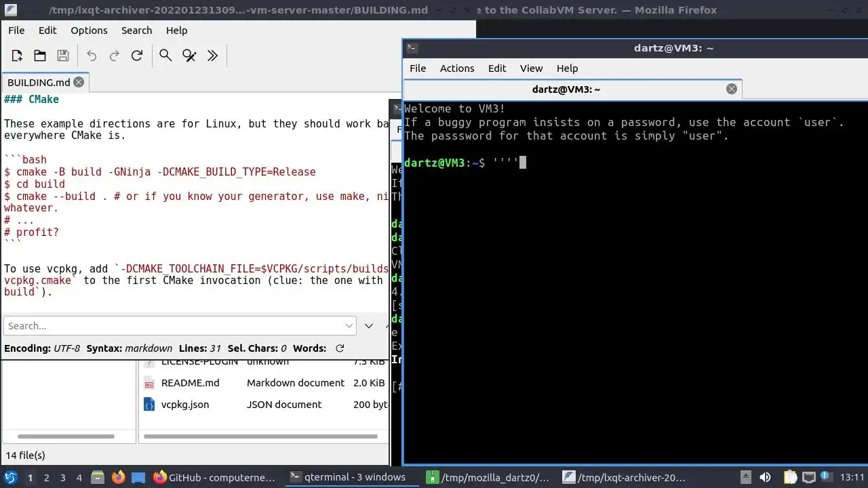Image resolution: width=868 pixels, height=488 pixels.
Task: Click the removable media tray icon
Action: pyautogui.click(x=745, y=477)
